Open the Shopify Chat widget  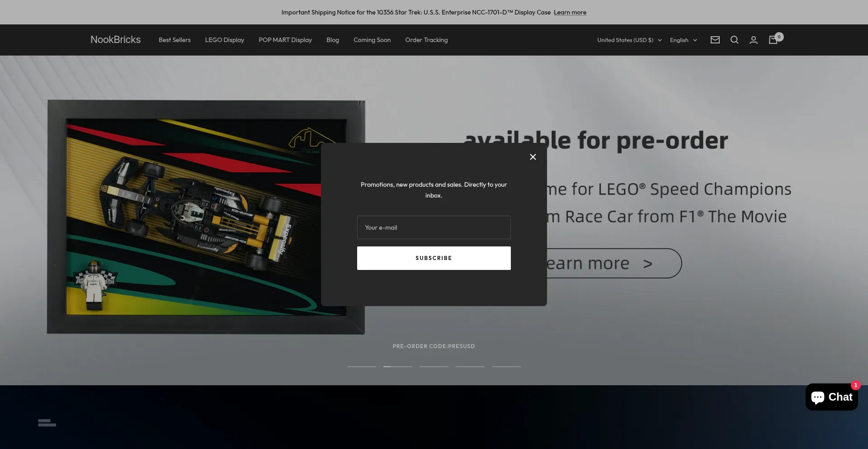[831, 397]
